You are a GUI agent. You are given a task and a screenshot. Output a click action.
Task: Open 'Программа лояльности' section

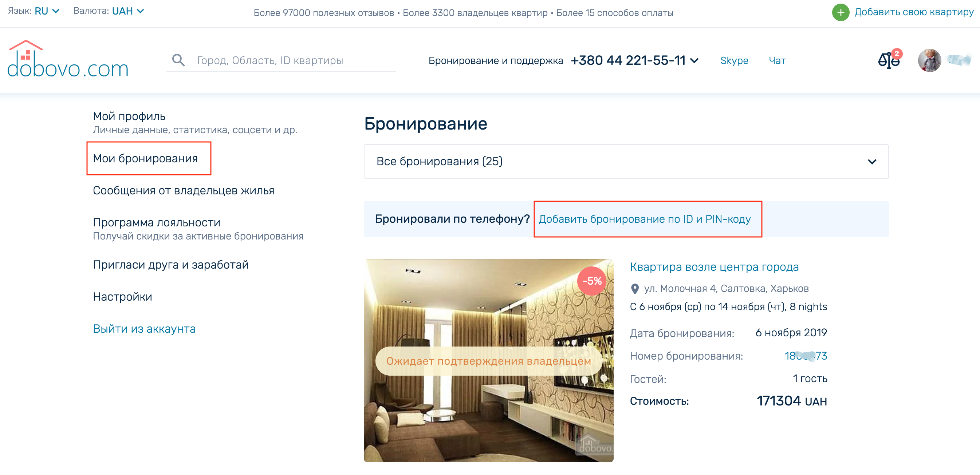click(156, 222)
